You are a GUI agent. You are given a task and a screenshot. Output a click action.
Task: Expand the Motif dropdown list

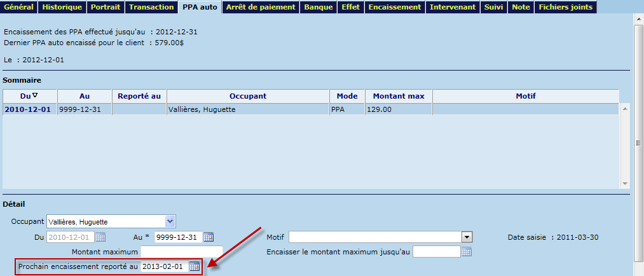[x=467, y=237]
